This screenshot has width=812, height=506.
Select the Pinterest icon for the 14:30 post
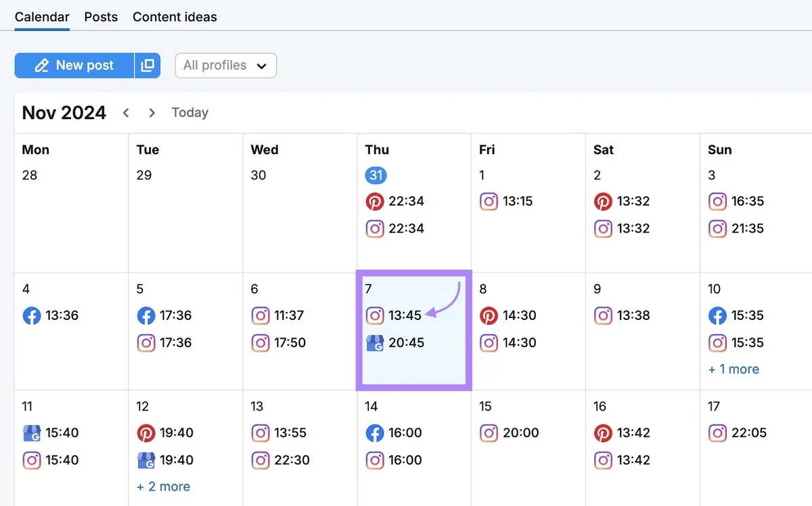tap(489, 315)
